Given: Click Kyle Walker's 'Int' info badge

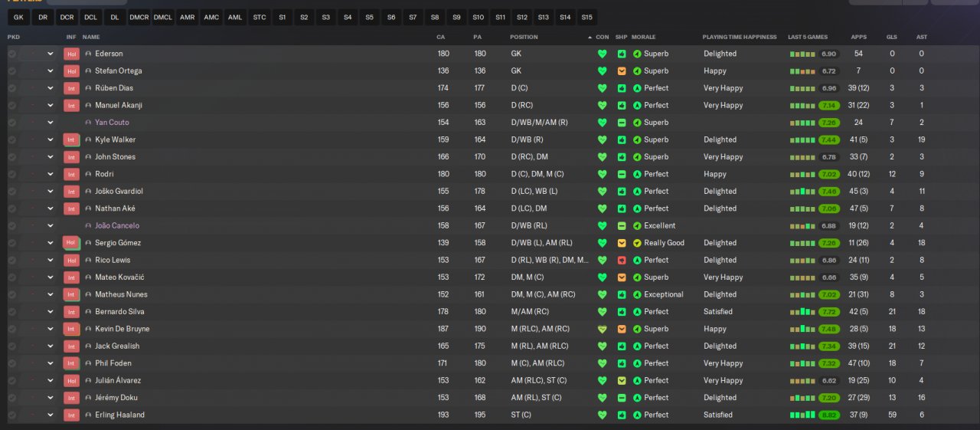Looking at the screenshot, I should [x=71, y=140].
